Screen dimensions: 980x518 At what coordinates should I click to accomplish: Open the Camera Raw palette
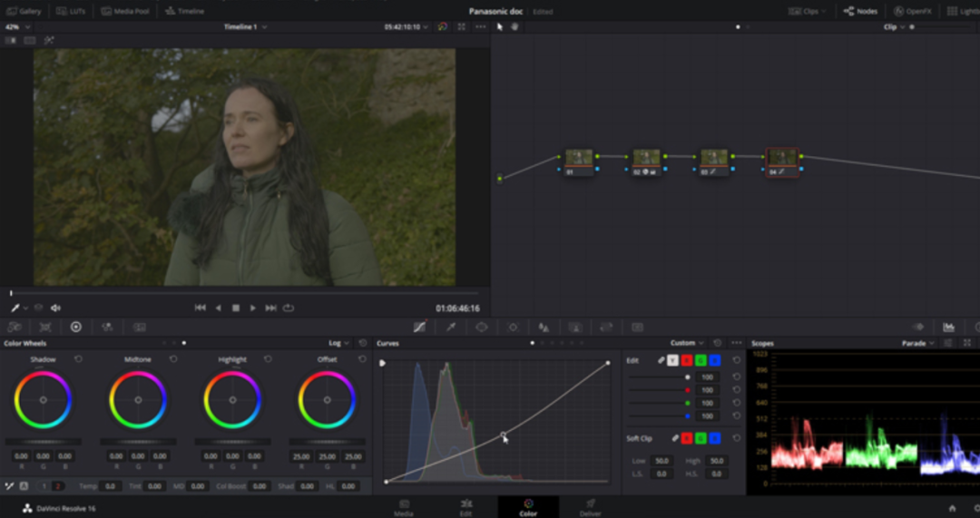coord(15,327)
